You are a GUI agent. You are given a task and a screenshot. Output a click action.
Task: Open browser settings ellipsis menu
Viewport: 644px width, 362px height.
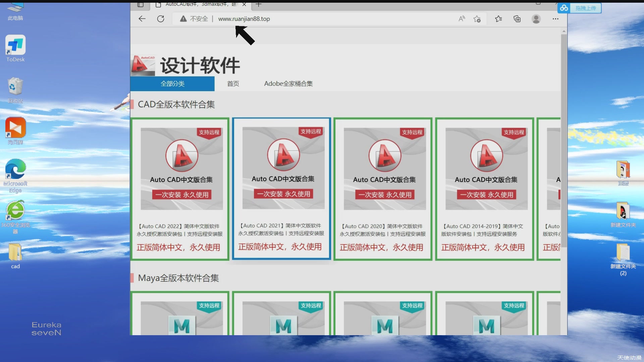coord(555,19)
